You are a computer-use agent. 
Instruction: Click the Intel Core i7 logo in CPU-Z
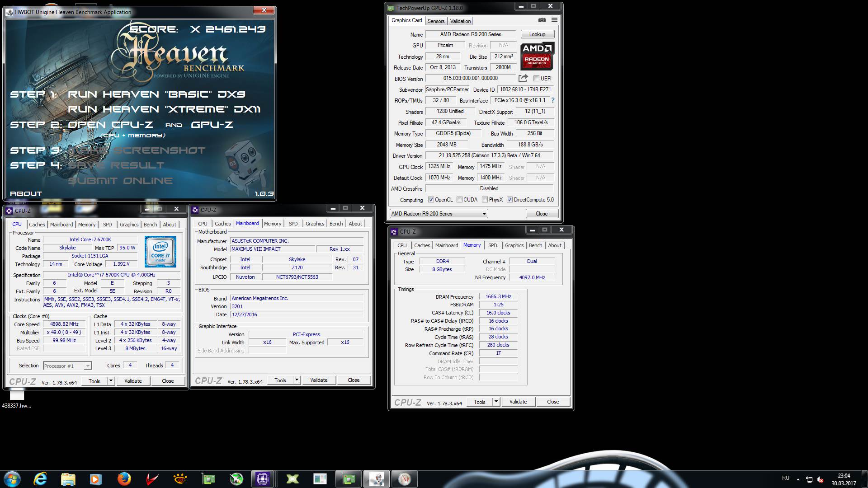click(x=160, y=252)
